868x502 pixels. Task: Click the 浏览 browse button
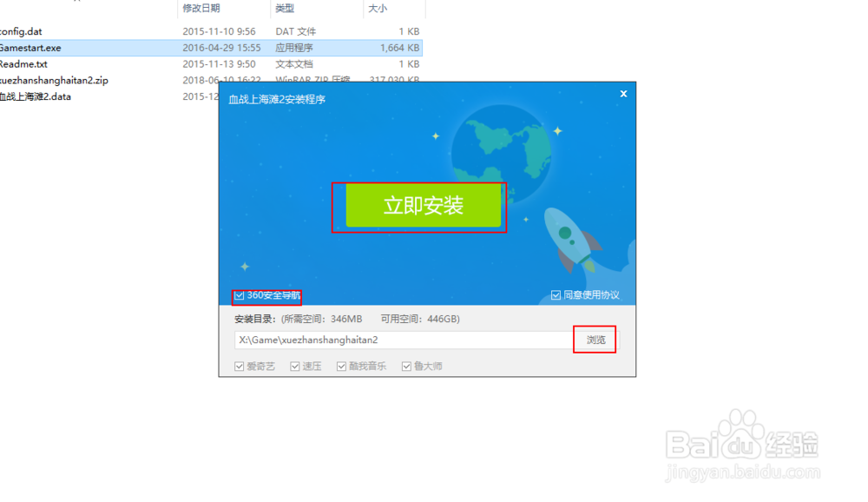coord(596,340)
